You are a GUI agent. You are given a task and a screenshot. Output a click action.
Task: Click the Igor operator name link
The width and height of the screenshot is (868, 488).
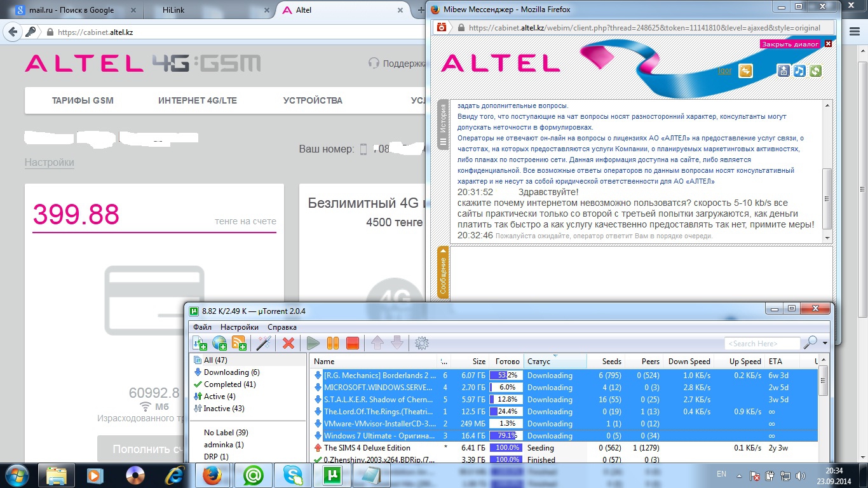coord(724,71)
